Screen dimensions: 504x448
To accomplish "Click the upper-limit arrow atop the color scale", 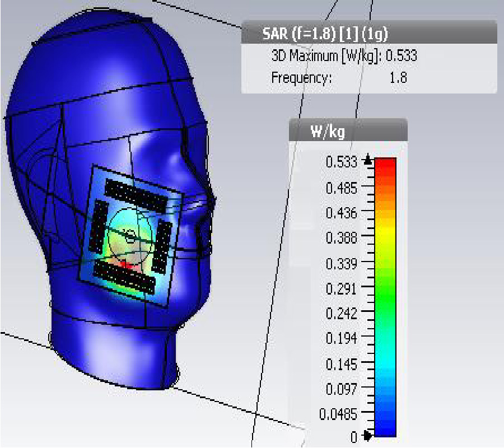I will tap(367, 161).
